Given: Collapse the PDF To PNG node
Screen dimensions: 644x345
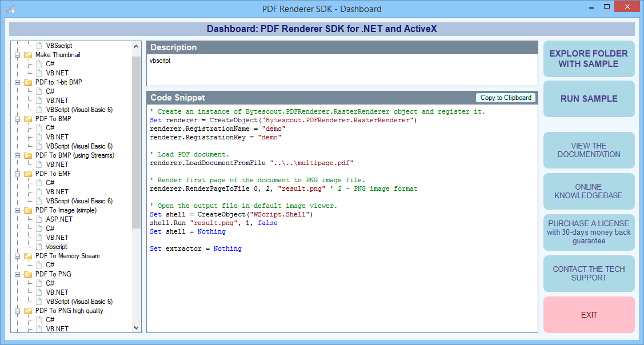Looking at the screenshot, I should (17, 274).
